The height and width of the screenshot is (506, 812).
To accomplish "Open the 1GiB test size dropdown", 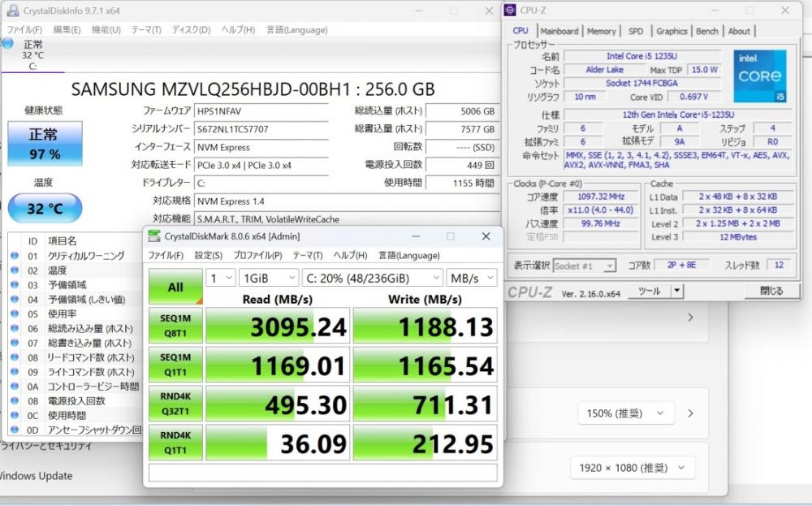I will pyautogui.click(x=268, y=278).
